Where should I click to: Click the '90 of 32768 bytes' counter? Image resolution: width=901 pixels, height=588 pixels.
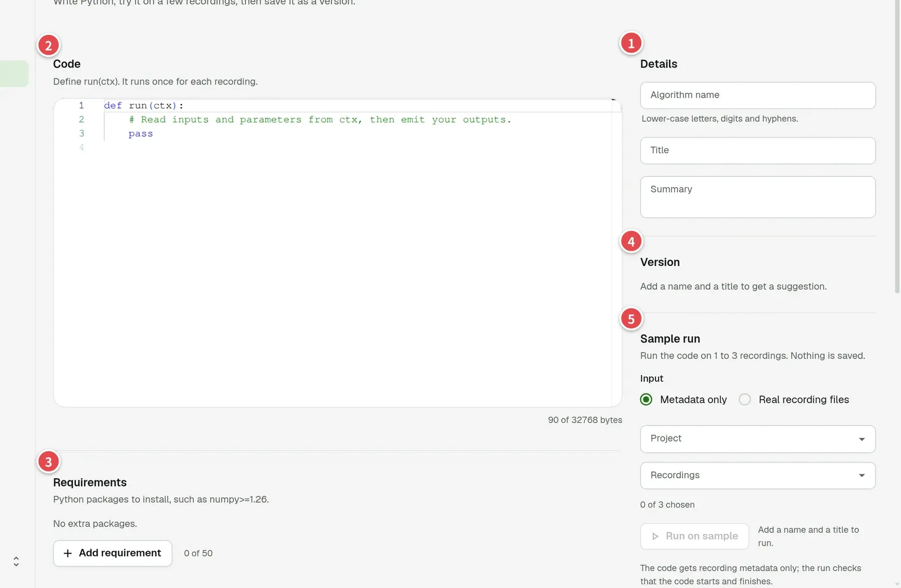coord(585,420)
